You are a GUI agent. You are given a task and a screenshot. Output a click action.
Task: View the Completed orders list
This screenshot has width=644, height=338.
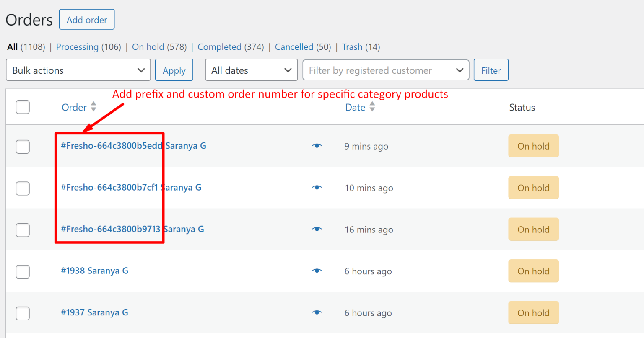220,47
